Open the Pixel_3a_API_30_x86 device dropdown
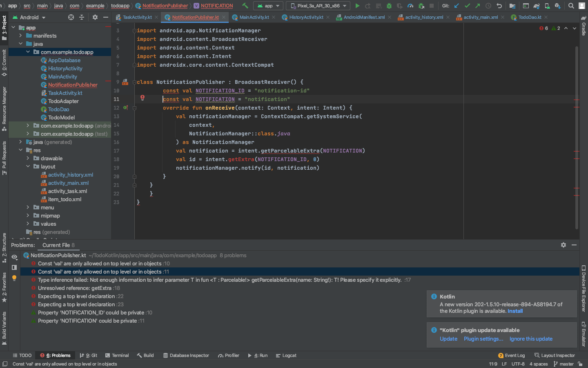 318,6
